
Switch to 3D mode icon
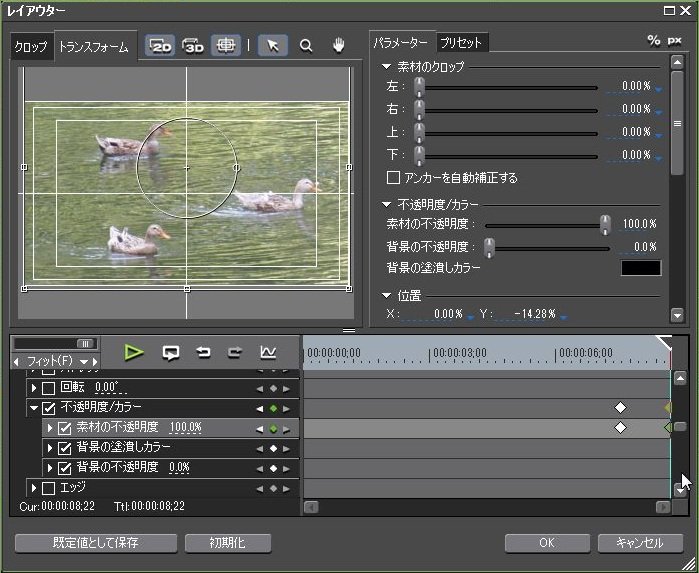point(193,45)
